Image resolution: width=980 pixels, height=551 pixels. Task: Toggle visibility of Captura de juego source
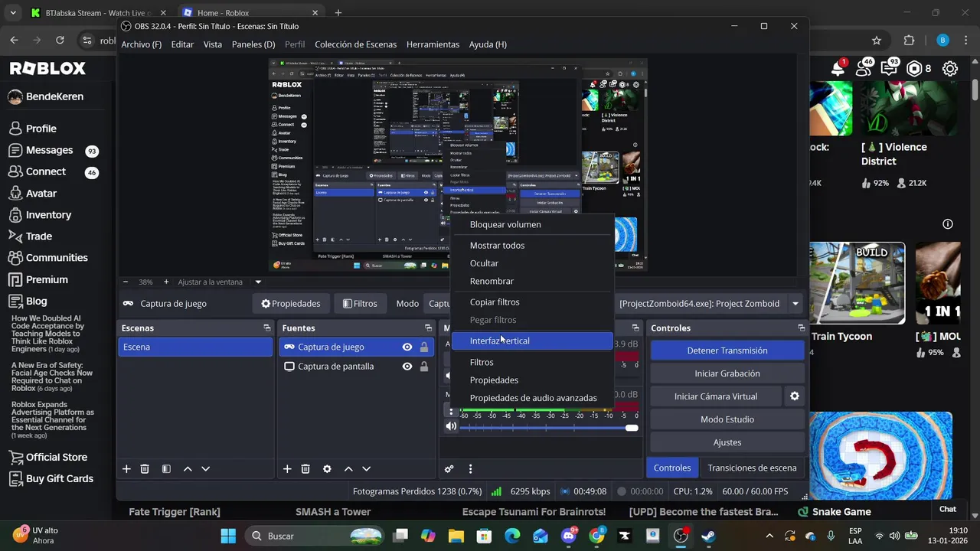(407, 347)
